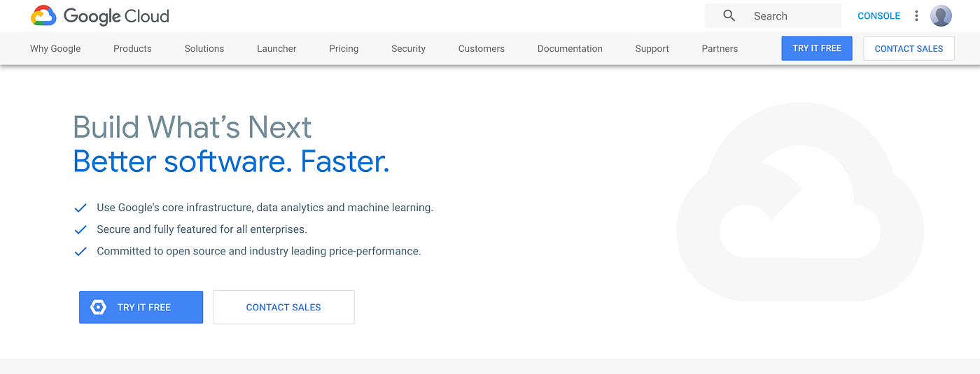
Task: Open the Partners nav item
Action: point(720,48)
